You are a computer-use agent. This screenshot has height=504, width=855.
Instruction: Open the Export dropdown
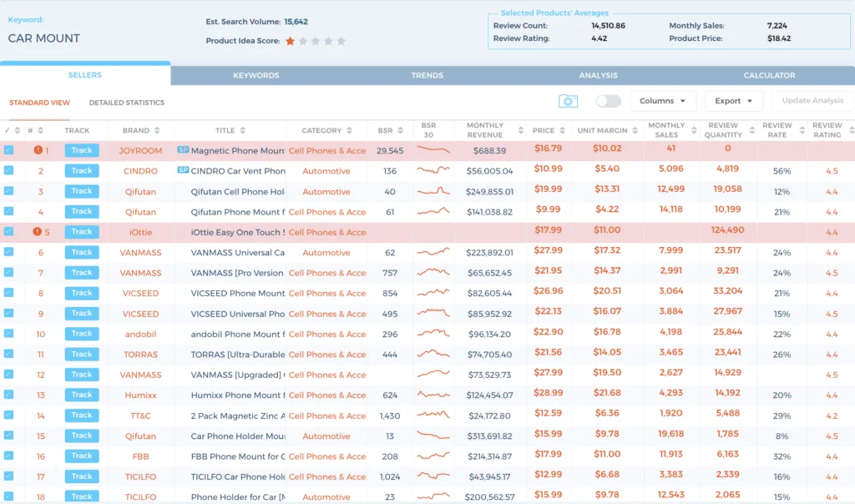(734, 101)
